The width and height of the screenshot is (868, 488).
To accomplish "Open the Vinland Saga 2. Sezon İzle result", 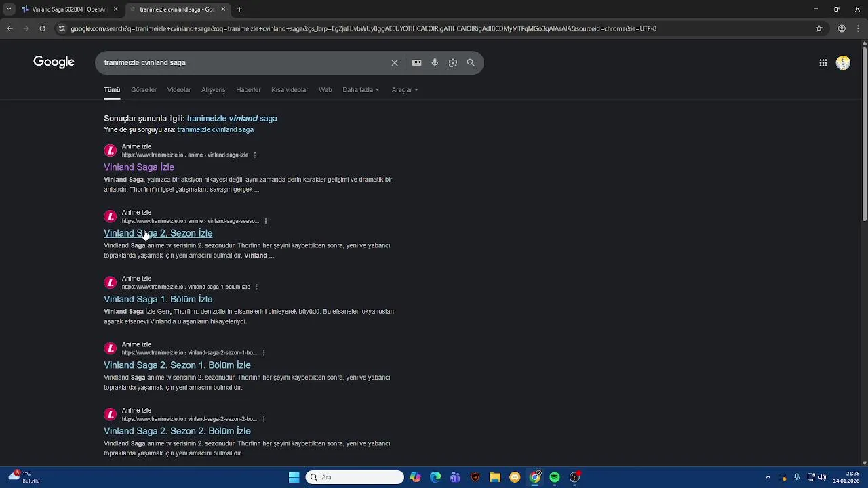I will pyautogui.click(x=158, y=233).
